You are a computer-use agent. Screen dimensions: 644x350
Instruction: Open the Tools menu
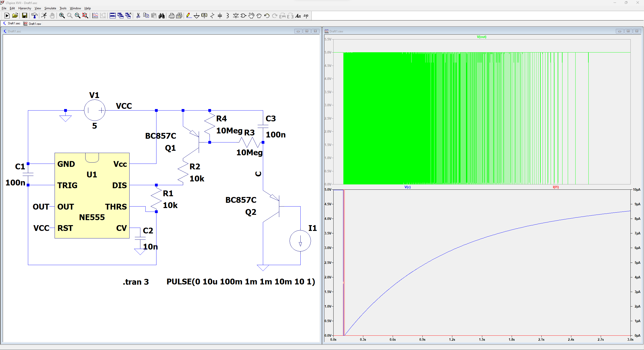click(x=63, y=8)
